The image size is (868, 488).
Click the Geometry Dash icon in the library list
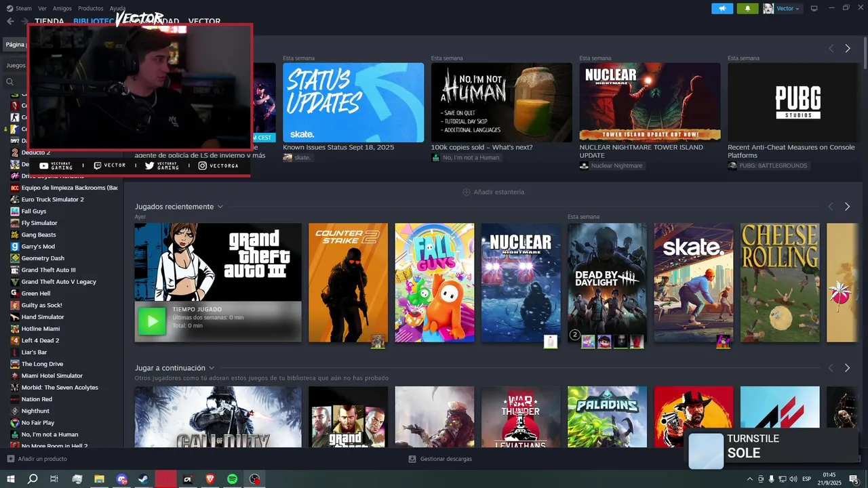tap(15, 258)
